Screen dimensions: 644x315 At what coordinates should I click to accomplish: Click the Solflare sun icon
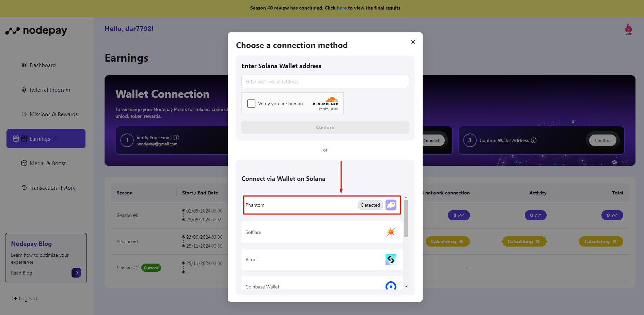click(x=391, y=232)
